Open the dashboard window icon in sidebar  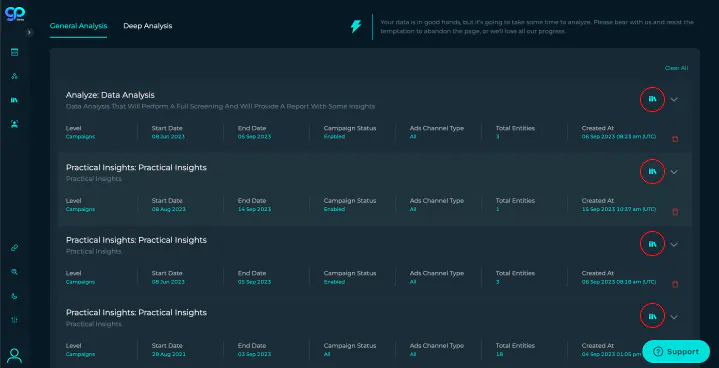click(x=15, y=52)
